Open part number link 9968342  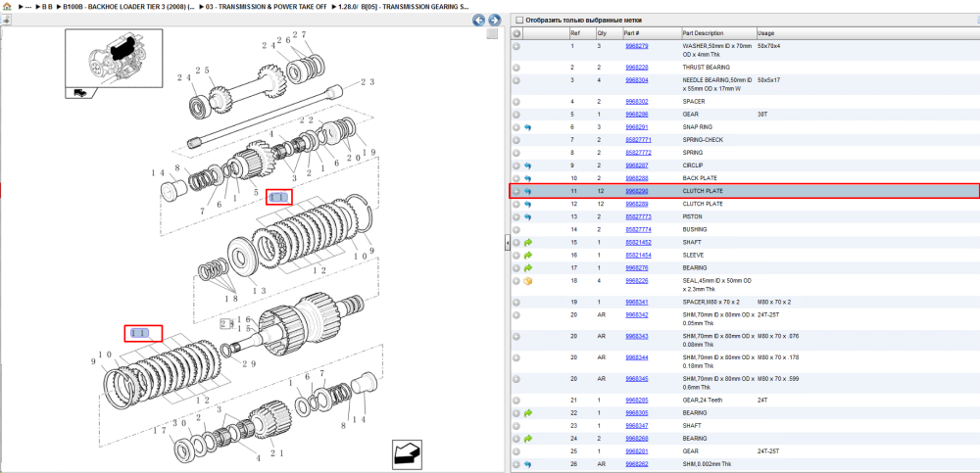(x=637, y=315)
